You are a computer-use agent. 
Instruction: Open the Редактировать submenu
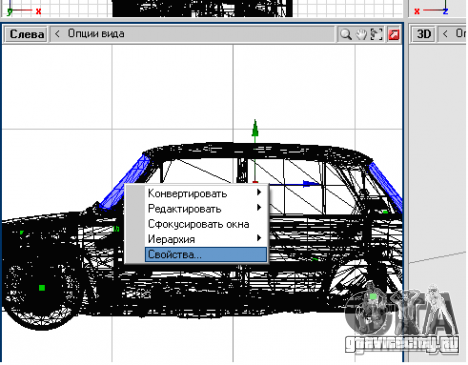pos(205,209)
